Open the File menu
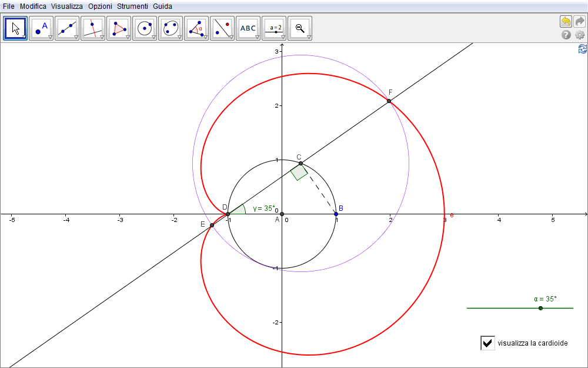Screen dimensions: 588x368 click(9, 6)
